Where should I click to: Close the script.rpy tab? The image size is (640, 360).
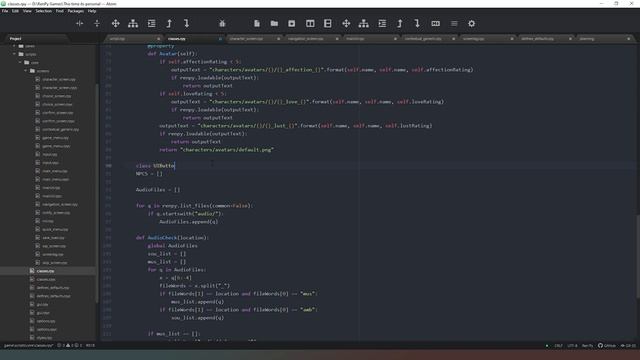point(158,39)
